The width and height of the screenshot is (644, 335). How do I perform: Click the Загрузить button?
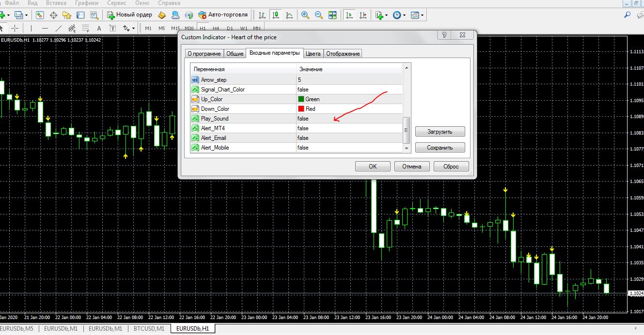click(x=440, y=131)
